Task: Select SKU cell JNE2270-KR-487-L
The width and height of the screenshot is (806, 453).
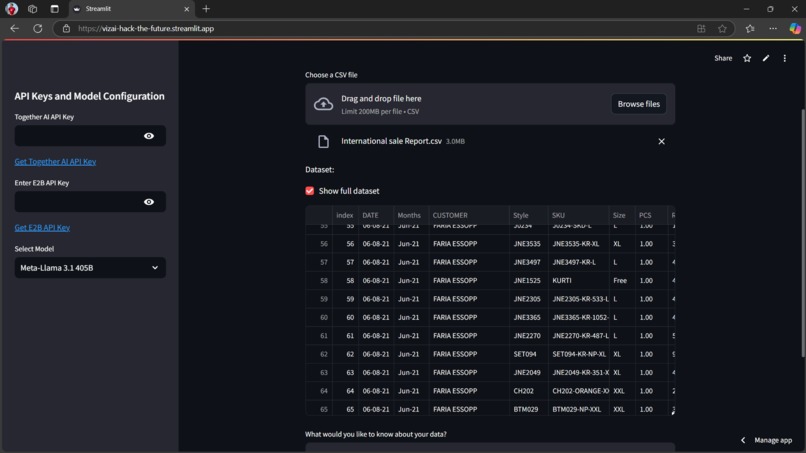Action: tap(578, 336)
